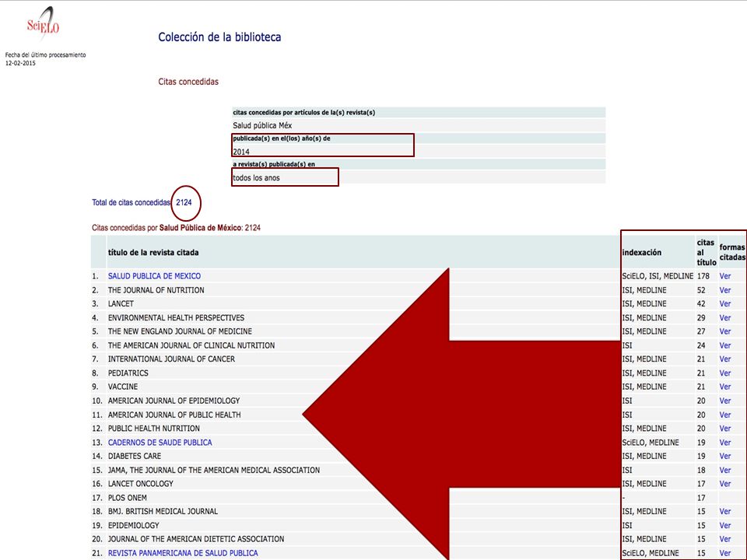Click Ver for Revista Panamericana de Salud Publica
The height and width of the screenshot is (560, 747).
click(x=725, y=553)
